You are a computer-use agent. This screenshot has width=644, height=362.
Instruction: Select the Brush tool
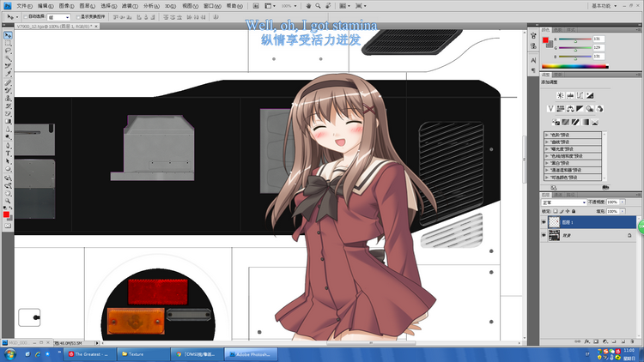pos(8,90)
